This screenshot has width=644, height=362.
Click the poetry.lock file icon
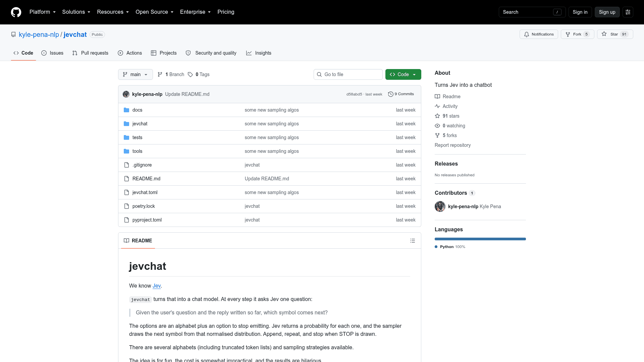126,206
